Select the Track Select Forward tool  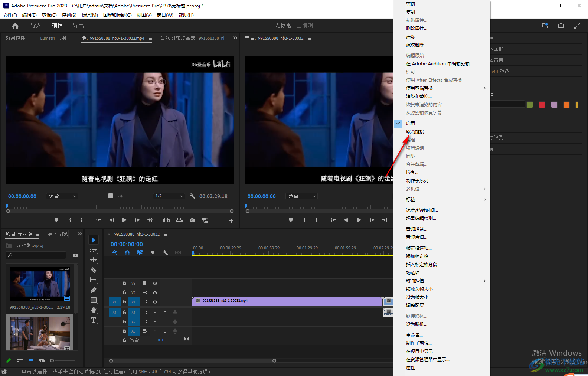pyautogui.click(x=94, y=250)
